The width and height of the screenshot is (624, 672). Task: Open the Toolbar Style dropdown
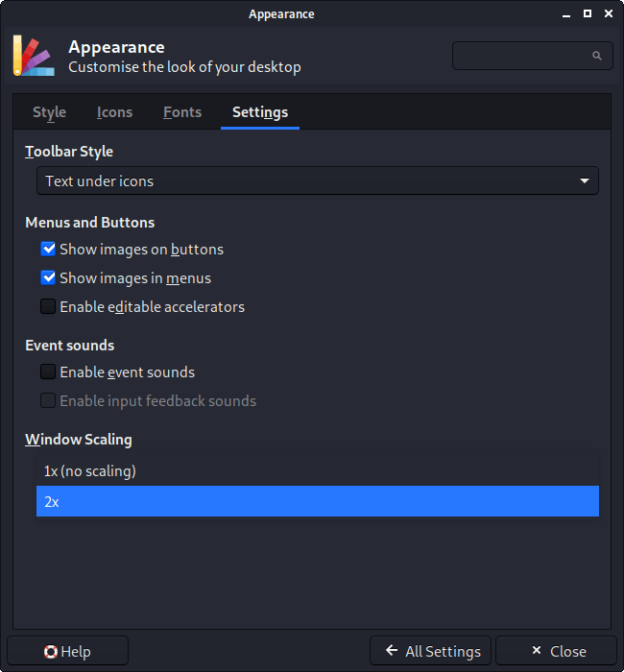pyautogui.click(x=317, y=180)
